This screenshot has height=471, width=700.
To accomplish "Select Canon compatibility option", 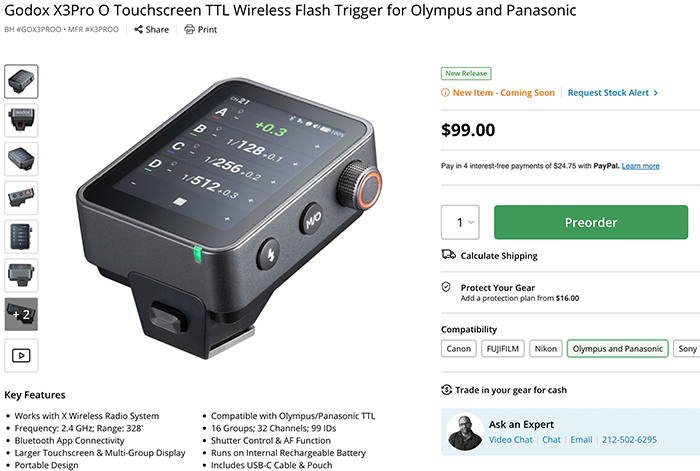I will pyautogui.click(x=458, y=349).
